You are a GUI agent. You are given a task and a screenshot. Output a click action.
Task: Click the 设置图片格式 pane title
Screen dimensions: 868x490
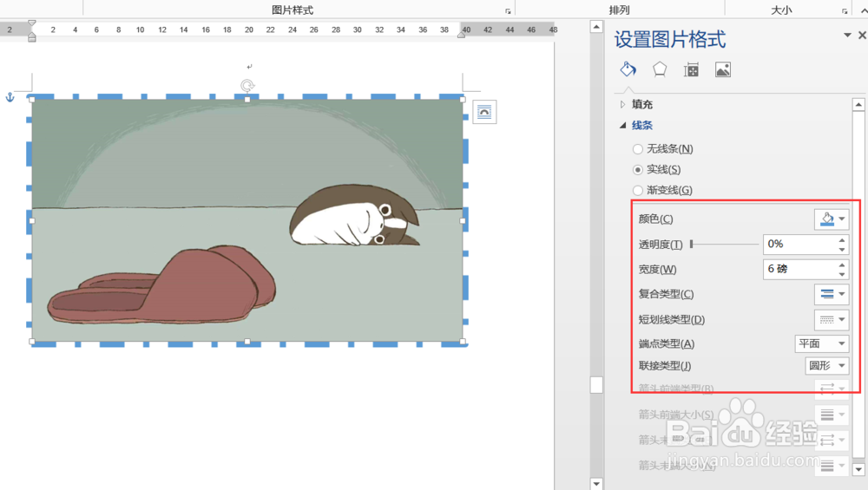point(670,39)
